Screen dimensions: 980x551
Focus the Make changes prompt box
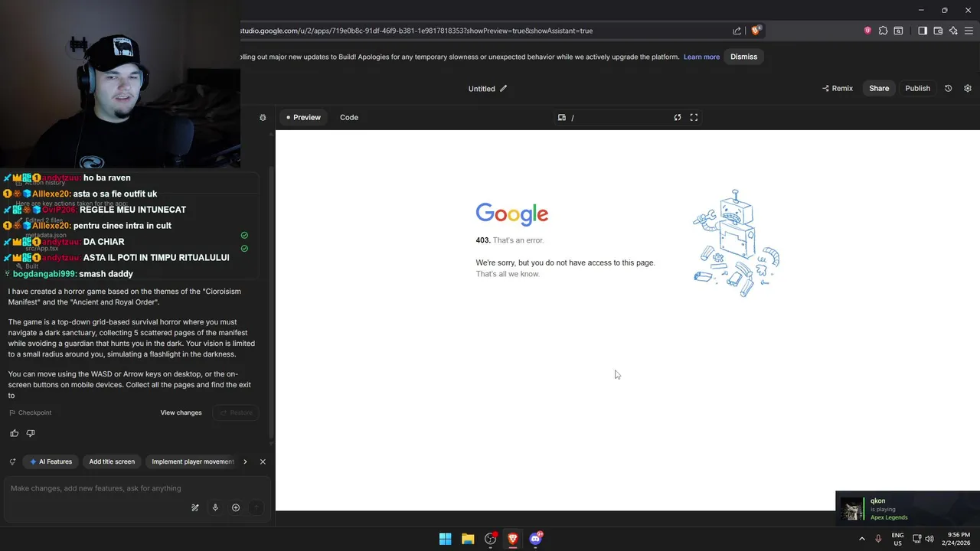point(136,488)
